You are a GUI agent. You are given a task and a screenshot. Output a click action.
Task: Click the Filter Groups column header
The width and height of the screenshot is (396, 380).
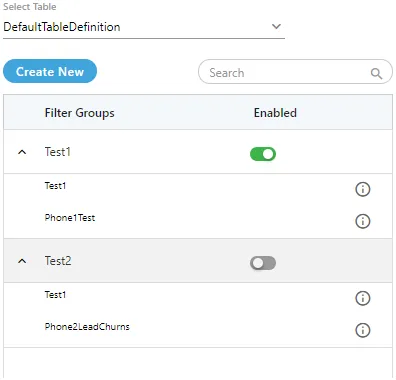(80, 113)
